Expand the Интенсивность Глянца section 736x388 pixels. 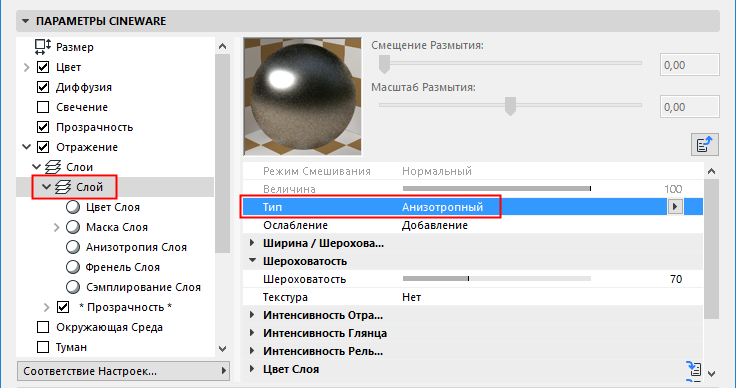point(252,333)
